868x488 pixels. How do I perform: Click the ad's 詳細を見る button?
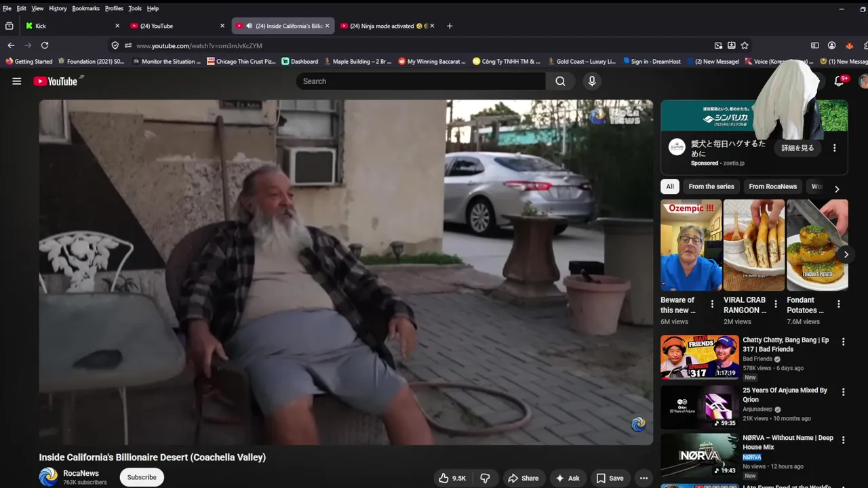(x=797, y=148)
